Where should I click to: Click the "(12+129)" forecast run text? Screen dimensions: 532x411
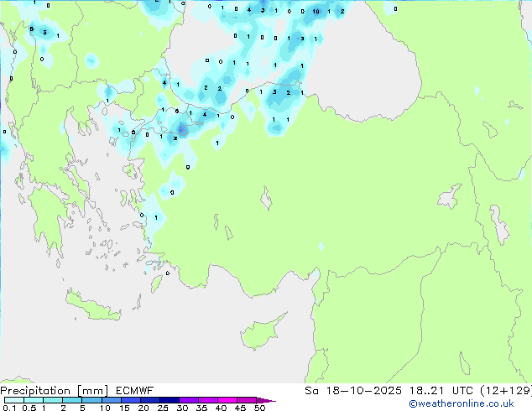(506, 391)
